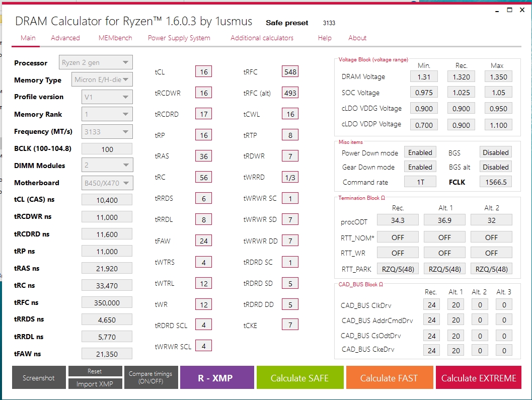This screenshot has width=532, height=400.
Task: Click the tRC timing value 56
Action: 203,177
